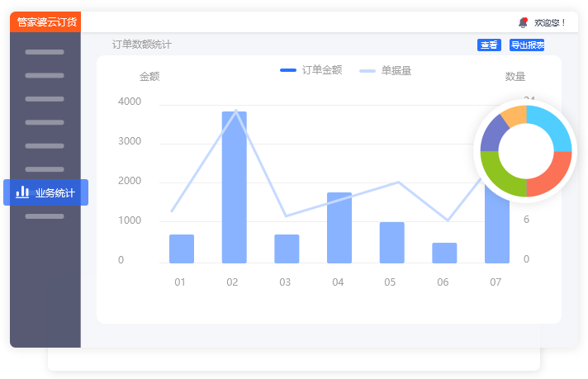The width and height of the screenshot is (588, 379).
Task: Select the topmost placeholder item in the sidebar
Action: (45, 52)
